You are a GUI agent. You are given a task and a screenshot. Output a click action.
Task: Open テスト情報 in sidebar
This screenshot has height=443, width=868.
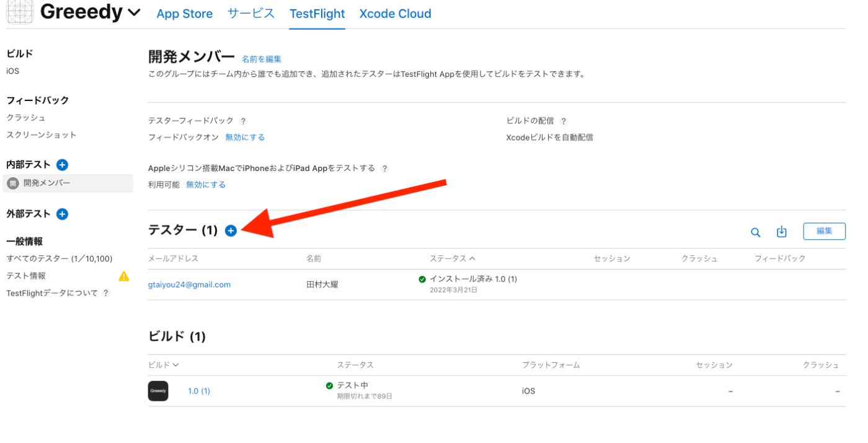pos(26,276)
